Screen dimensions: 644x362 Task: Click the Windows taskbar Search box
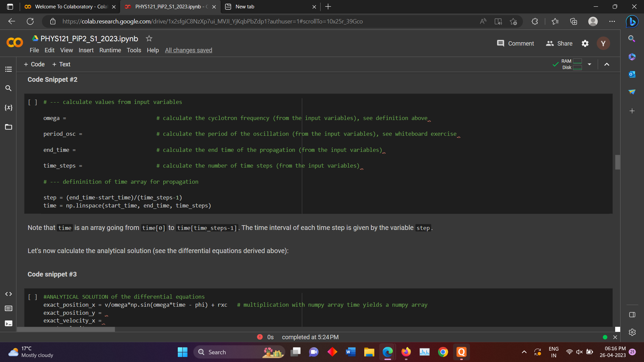tap(239, 352)
